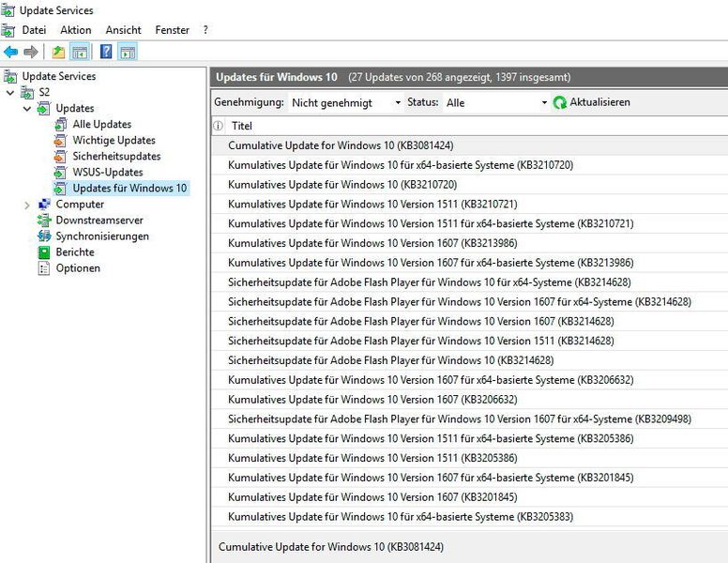
Task: Open the Ansicht menu
Action: [123, 30]
